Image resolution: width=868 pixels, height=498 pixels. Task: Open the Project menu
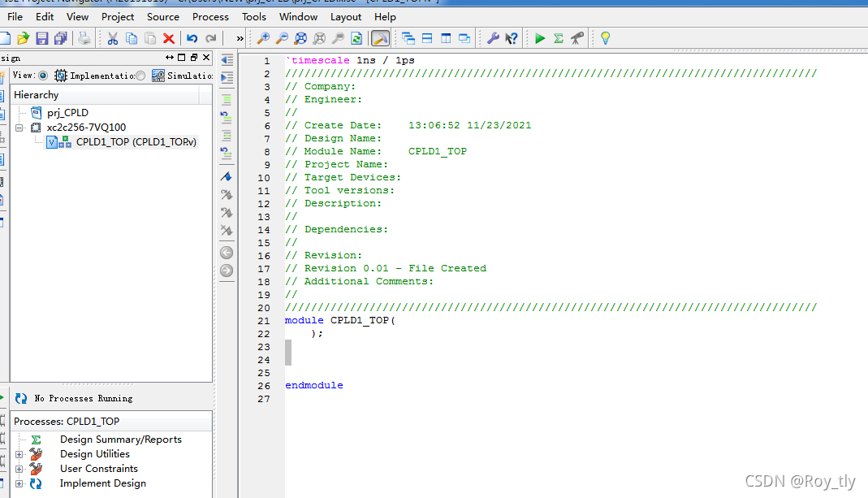118,16
